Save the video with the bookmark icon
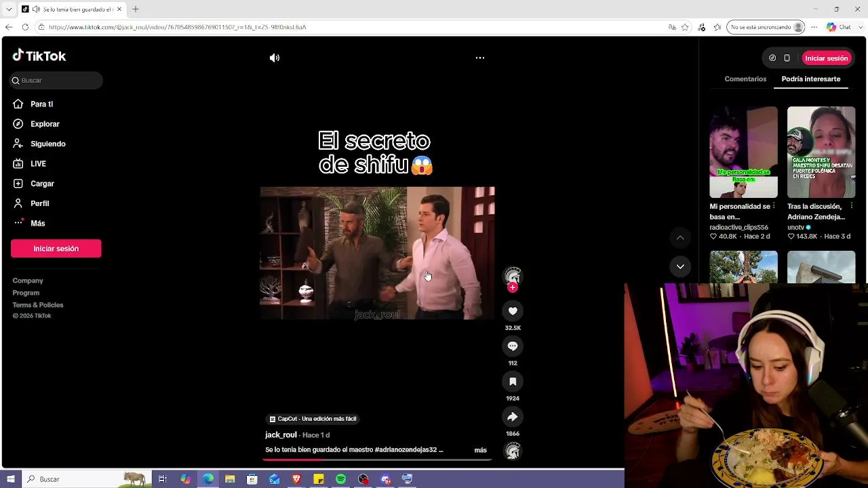 (513, 382)
